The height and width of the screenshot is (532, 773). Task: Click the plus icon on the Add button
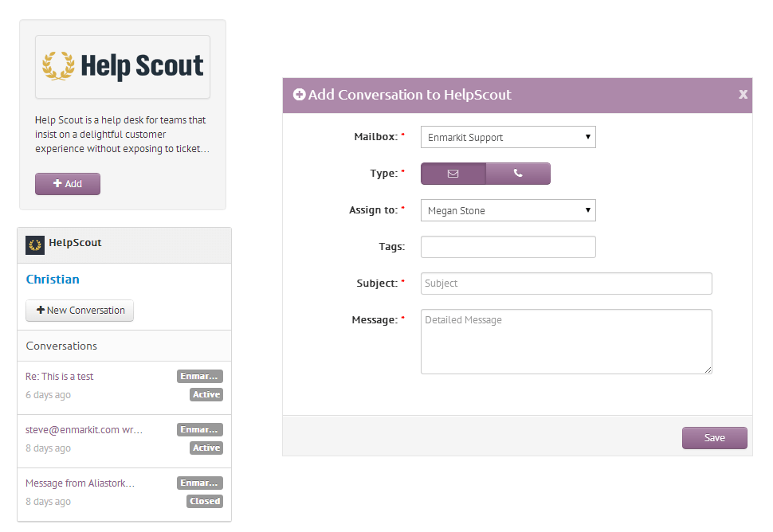click(x=58, y=183)
